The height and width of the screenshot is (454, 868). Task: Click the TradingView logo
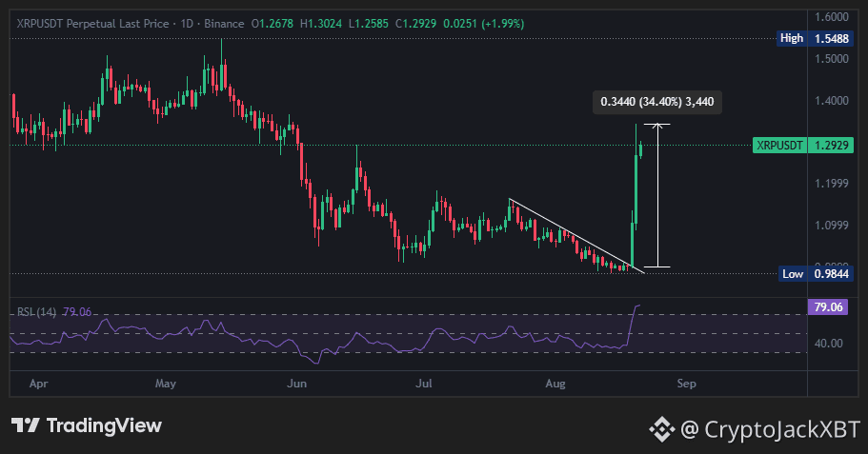coord(87,425)
